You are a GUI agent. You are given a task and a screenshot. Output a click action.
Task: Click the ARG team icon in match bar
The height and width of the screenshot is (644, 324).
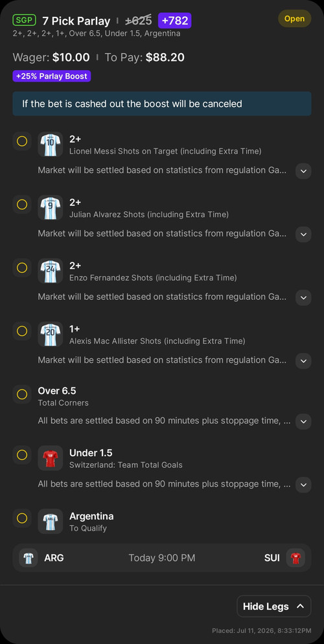pos(29,558)
